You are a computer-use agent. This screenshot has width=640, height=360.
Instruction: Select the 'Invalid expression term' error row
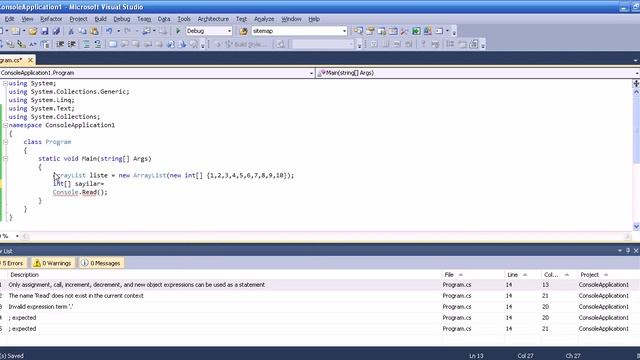coord(320,307)
